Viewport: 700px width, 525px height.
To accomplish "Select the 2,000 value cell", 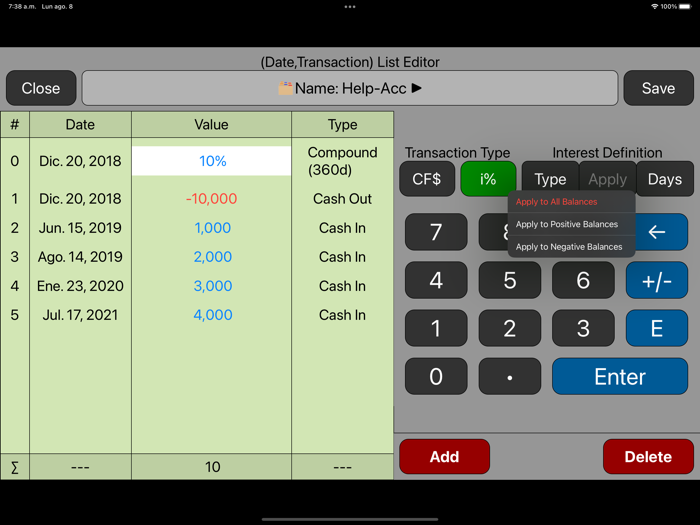I will tap(212, 257).
